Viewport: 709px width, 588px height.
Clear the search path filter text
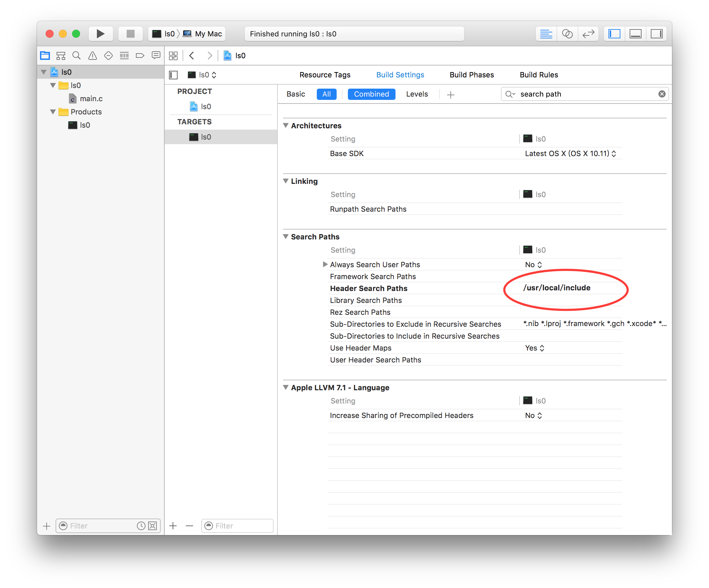click(662, 94)
